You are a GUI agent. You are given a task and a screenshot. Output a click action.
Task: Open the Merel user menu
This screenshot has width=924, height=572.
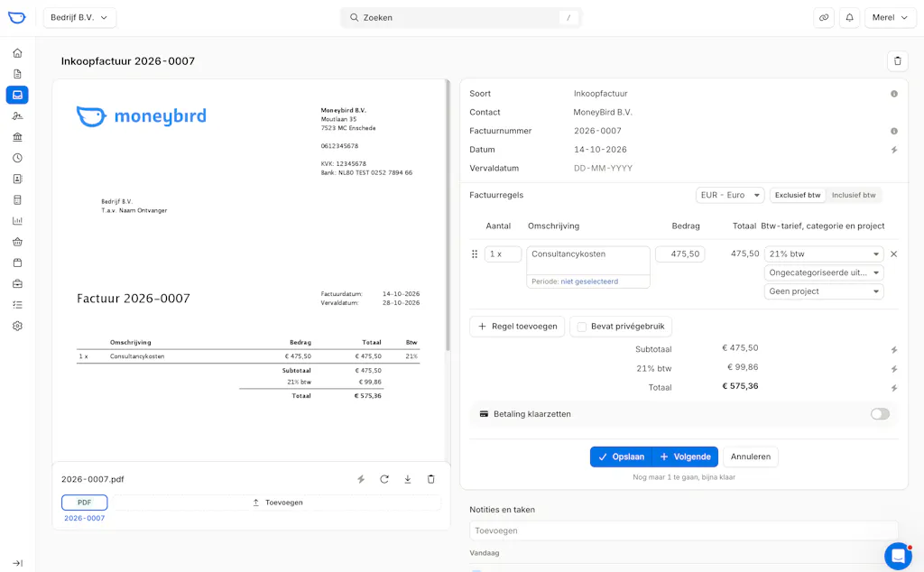890,18
